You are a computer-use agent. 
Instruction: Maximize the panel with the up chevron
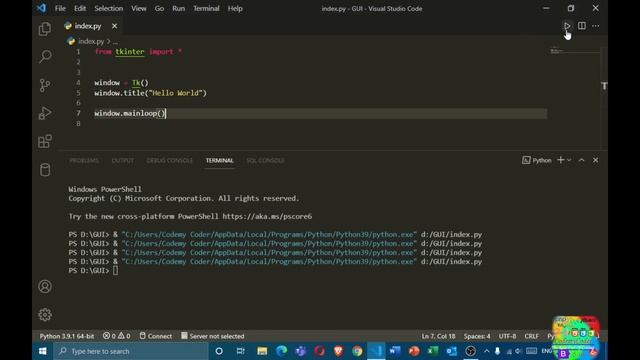581,160
